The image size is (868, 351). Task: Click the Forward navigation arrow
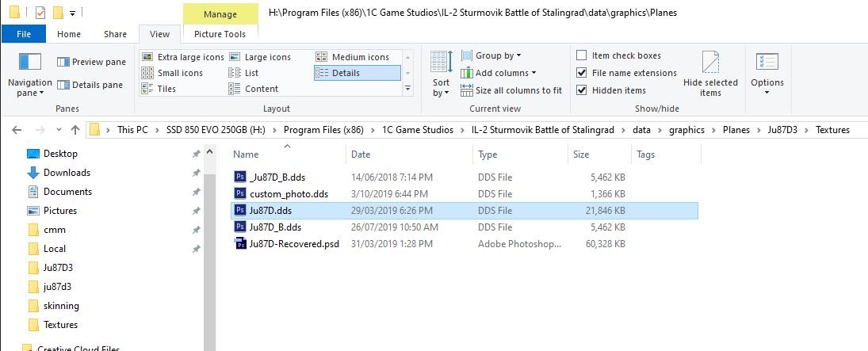pyautogui.click(x=40, y=130)
